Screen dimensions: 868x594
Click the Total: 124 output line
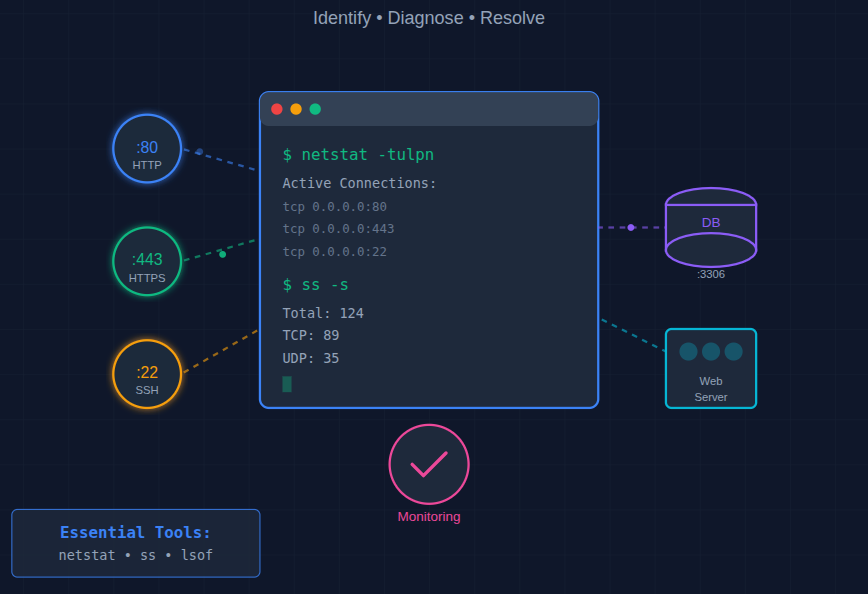click(x=323, y=313)
